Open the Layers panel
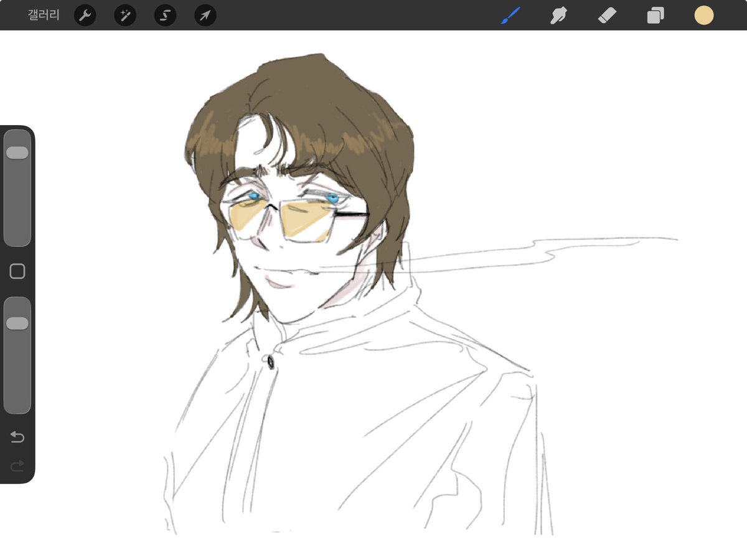The width and height of the screenshot is (747, 560). (655, 16)
